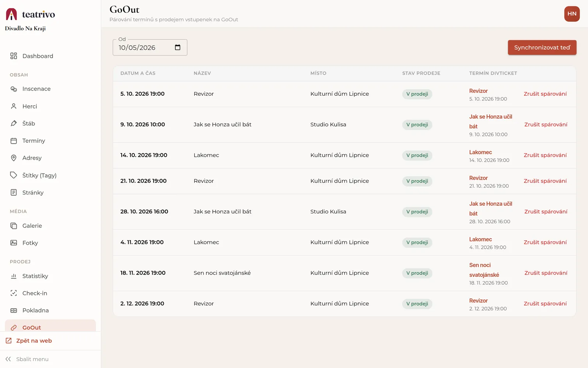588x368 pixels.
Task: Click the Synchronizovat teď button
Action: tap(542, 47)
